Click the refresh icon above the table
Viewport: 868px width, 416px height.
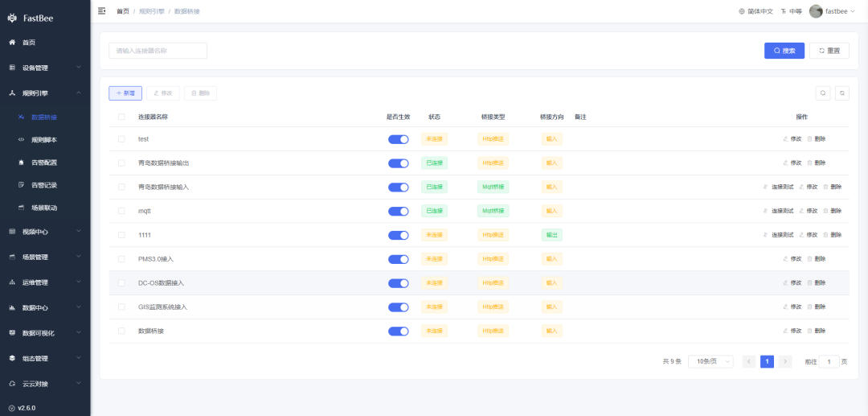coord(842,93)
